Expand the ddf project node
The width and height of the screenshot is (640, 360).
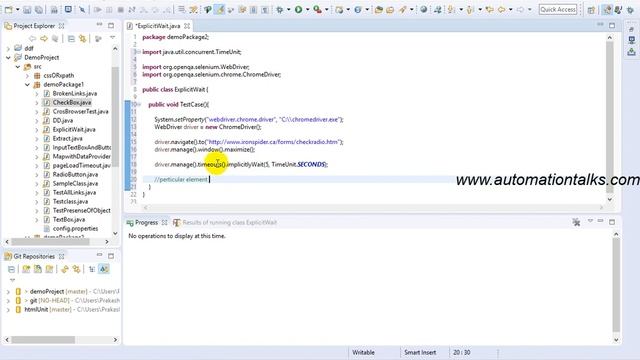8,49
